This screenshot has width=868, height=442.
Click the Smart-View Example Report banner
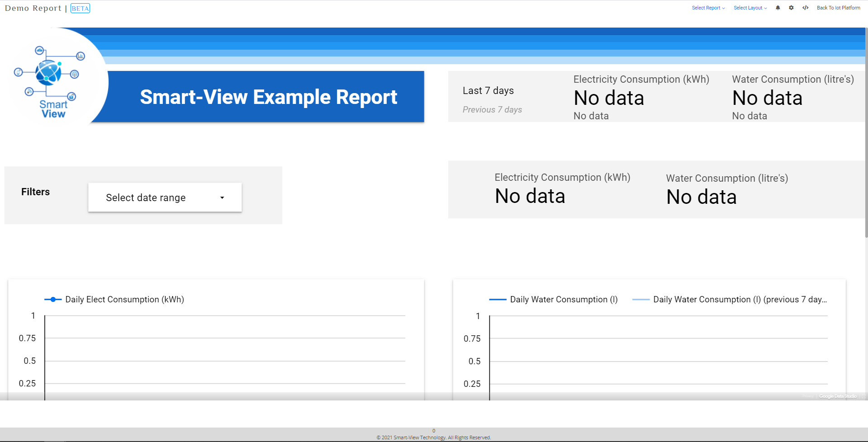coord(268,97)
